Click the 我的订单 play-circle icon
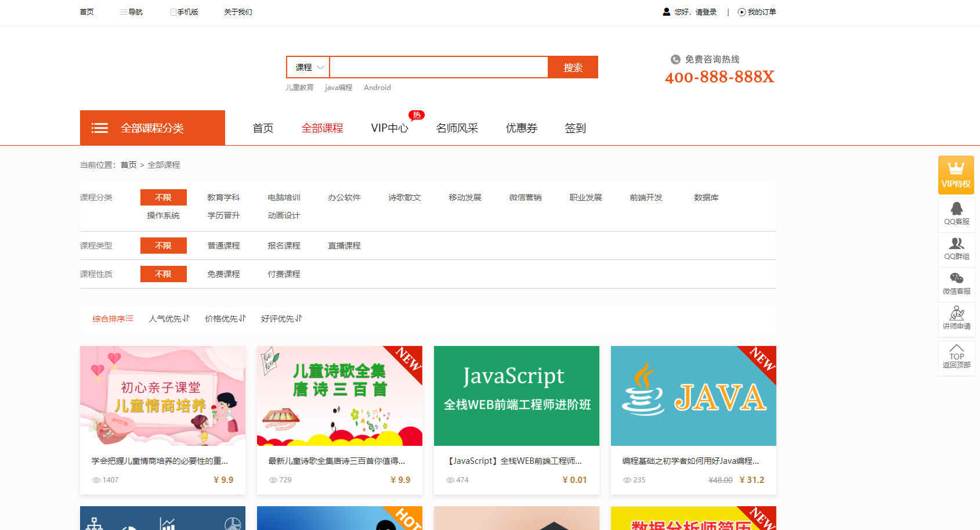Screen dimensions: 980x530 pyautogui.click(x=742, y=12)
